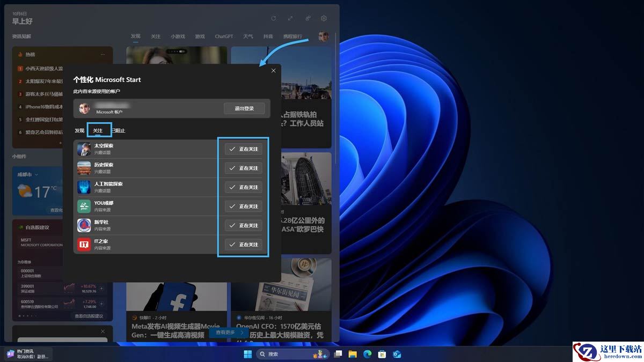Viewport: 644px width, 362px height.
Task: Click the expand-to-full-view icon in the widgets header
Action: (x=290, y=18)
